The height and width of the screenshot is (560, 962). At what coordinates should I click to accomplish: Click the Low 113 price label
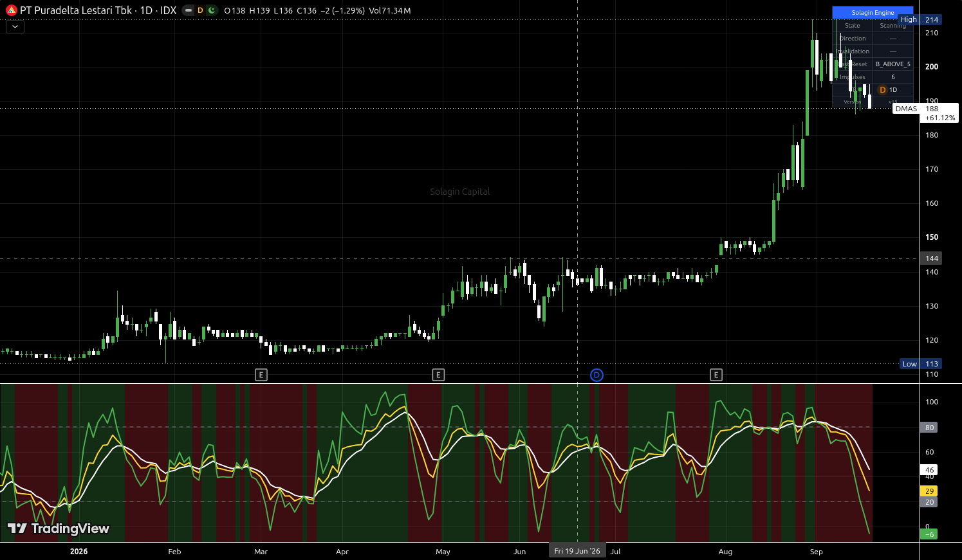click(921, 364)
